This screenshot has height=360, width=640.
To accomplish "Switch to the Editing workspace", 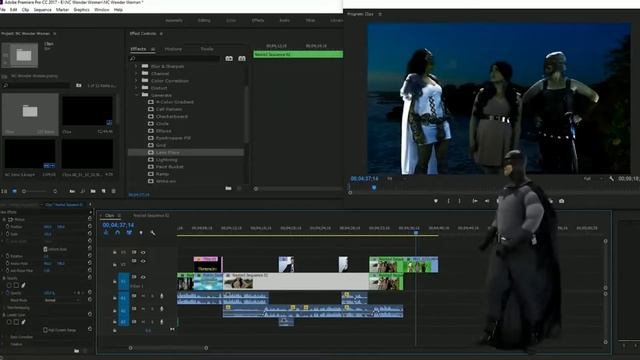I will click(x=204, y=20).
